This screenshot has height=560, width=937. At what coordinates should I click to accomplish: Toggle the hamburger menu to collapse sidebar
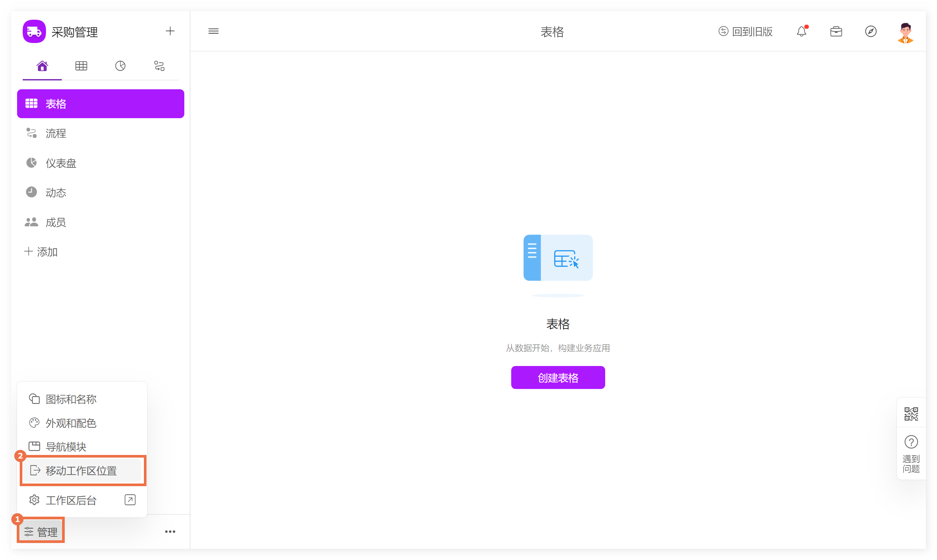click(213, 31)
